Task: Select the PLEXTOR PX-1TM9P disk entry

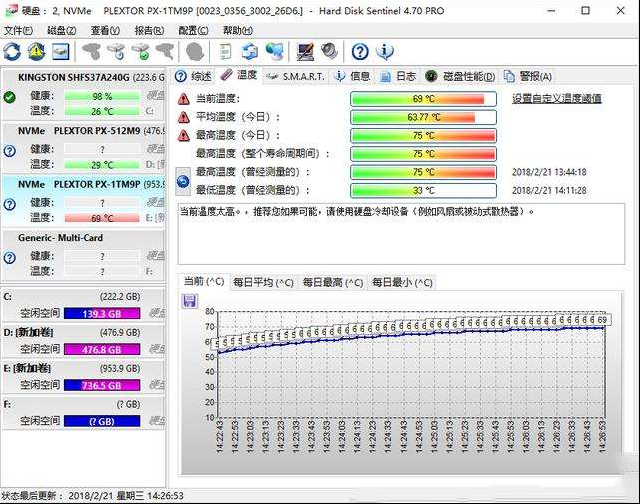Action: (x=84, y=201)
